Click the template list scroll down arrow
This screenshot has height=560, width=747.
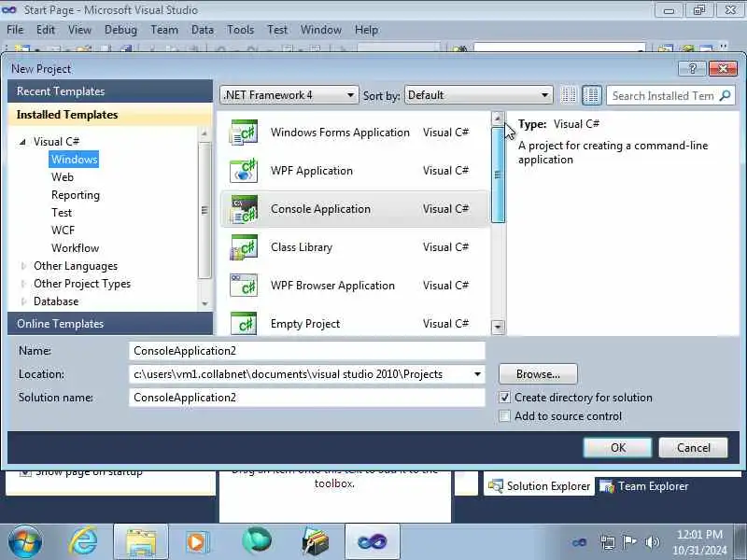click(498, 327)
